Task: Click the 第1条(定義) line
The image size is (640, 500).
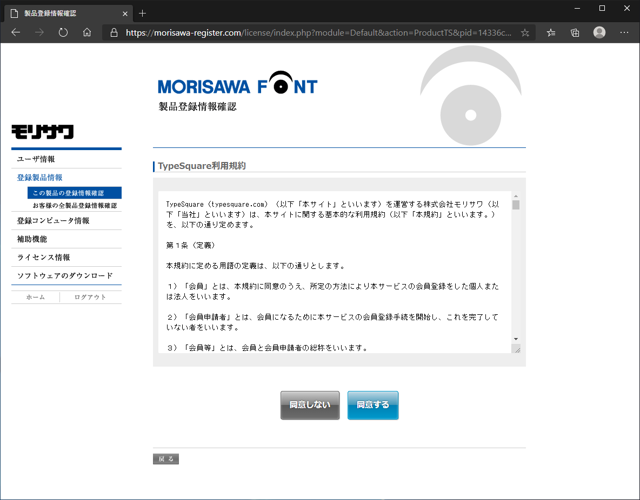Action: tap(190, 245)
